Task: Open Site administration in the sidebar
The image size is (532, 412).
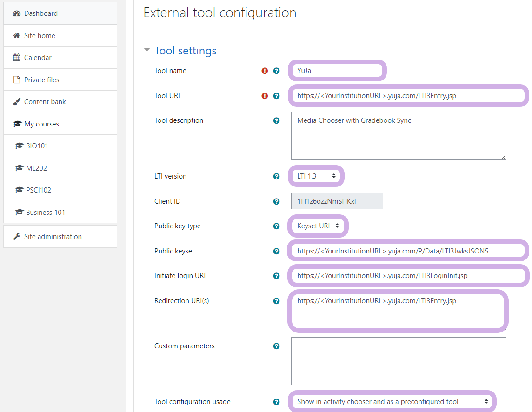Action: click(x=53, y=237)
